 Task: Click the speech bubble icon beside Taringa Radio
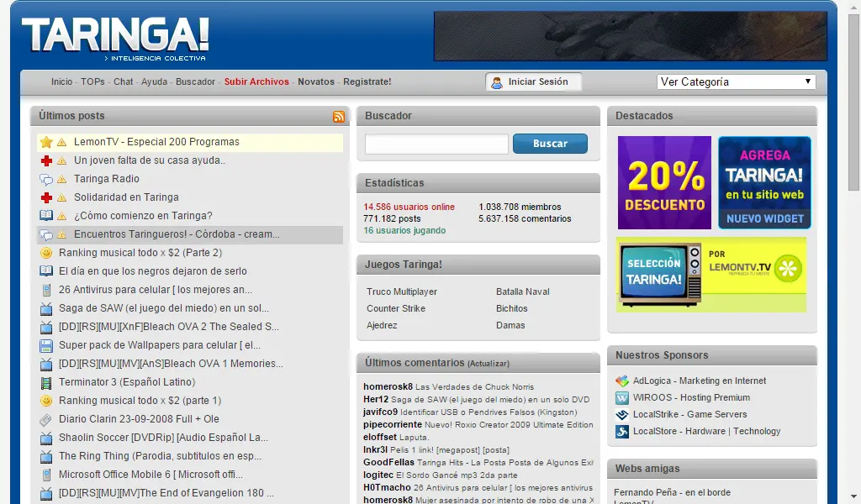point(46,179)
